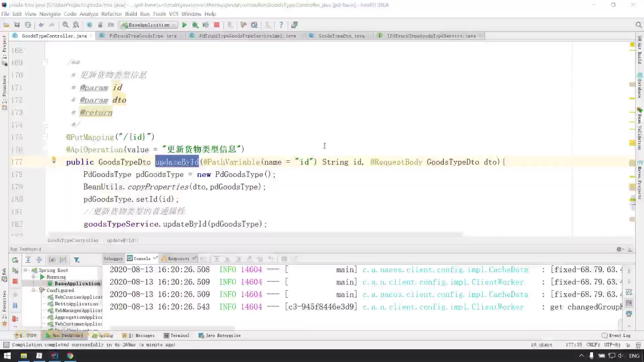The height and width of the screenshot is (362, 644).
Task: Open the Refactor menu
Action: coord(111,14)
